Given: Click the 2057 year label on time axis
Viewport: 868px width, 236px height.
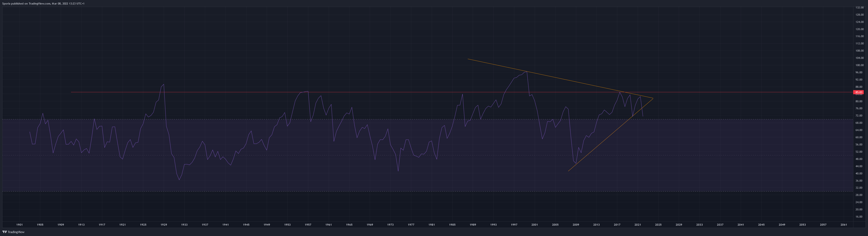Looking at the screenshot, I should (x=823, y=224).
